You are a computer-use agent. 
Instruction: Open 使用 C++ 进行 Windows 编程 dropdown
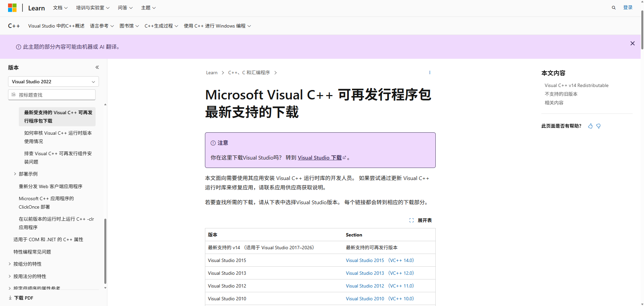click(217, 26)
